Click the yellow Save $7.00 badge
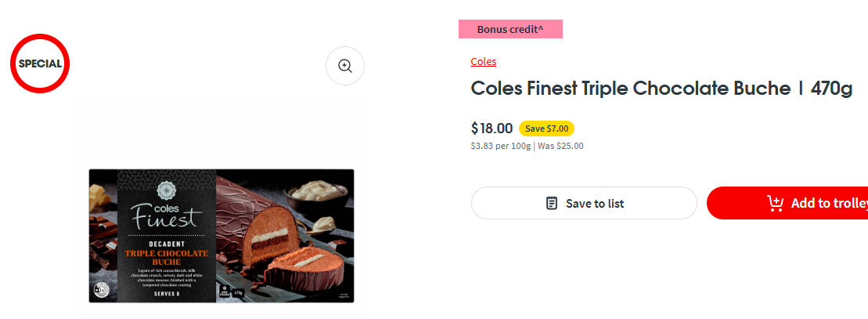The image size is (868, 319). tap(546, 129)
